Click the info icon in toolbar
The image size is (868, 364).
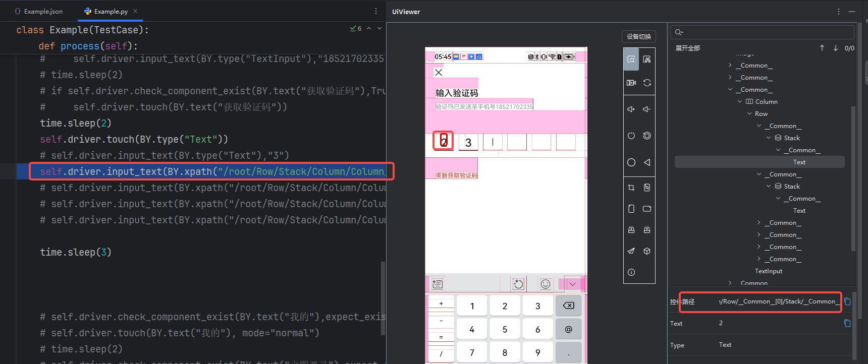pyautogui.click(x=631, y=272)
